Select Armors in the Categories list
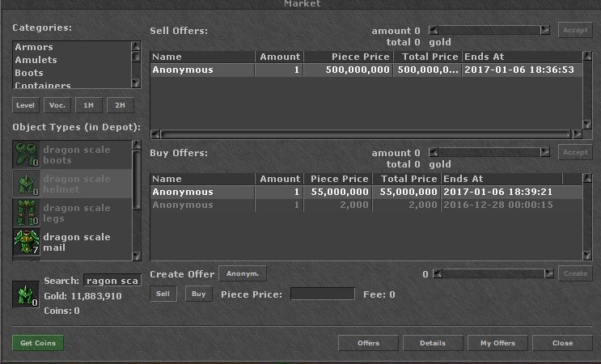The image size is (601, 364). (34, 47)
